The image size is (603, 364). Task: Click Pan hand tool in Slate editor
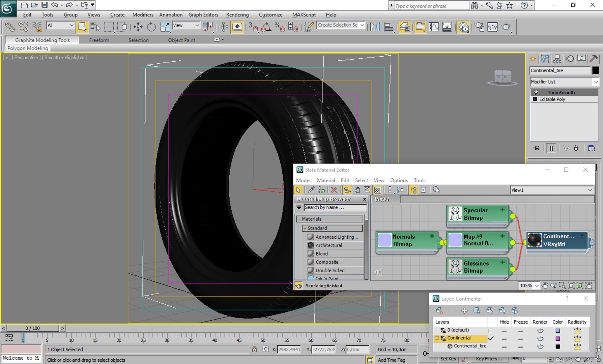[x=545, y=285]
